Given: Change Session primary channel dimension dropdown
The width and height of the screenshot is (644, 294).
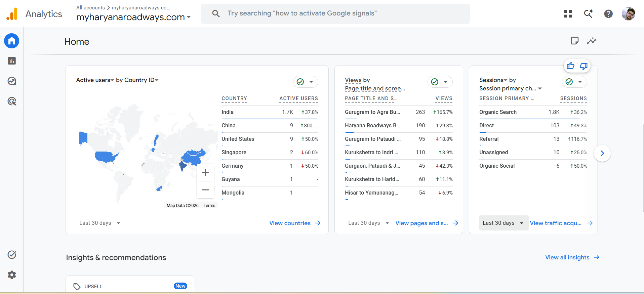Looking at the screenshot, I should [511, 88].
